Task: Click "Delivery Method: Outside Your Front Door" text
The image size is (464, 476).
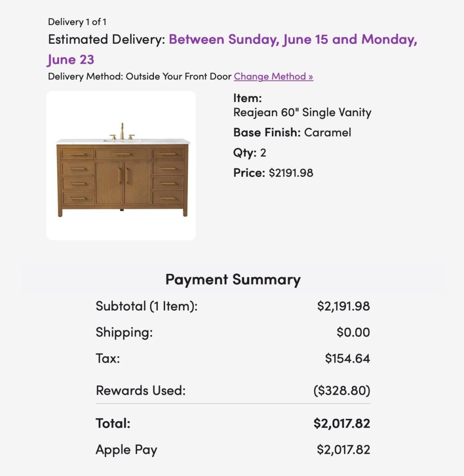Action: (139, 76)
